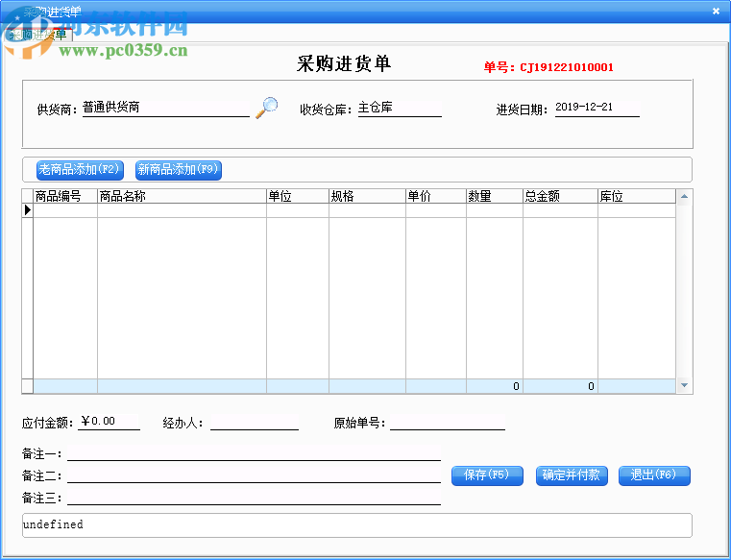Click the 备注二 input line
The height and width of the screenshot is (560, 731).
click(x=255, y=475)
